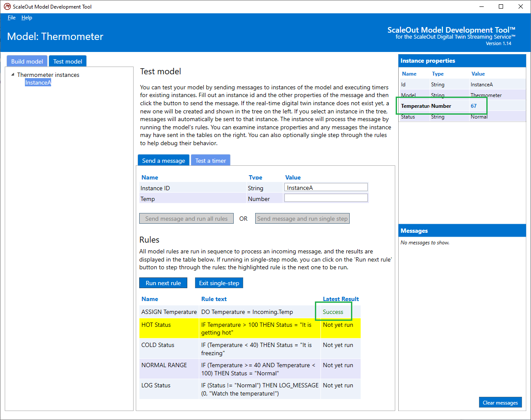This screenshot has height=420, width=531.
Task: Open the Test a timer tab
Action: [211, 160]
